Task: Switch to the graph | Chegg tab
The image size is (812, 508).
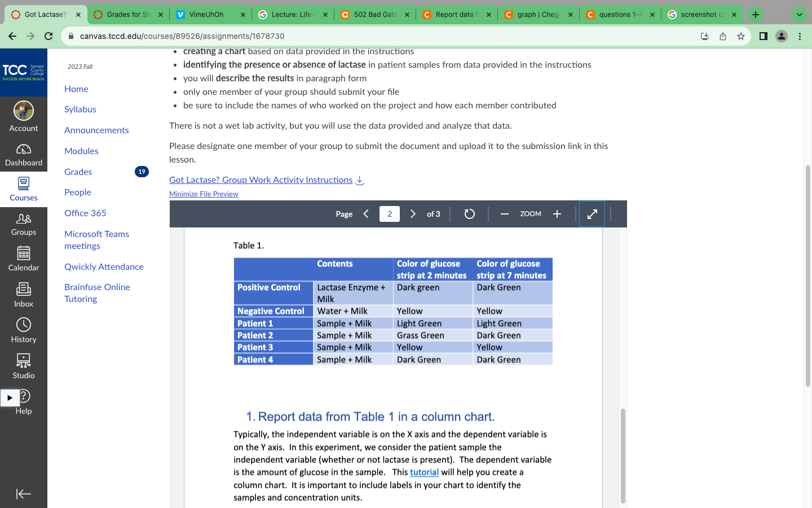Action: [537, 15]
